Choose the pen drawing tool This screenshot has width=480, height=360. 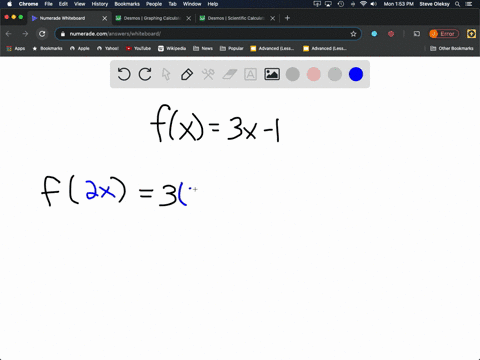(x=187, y=74)
